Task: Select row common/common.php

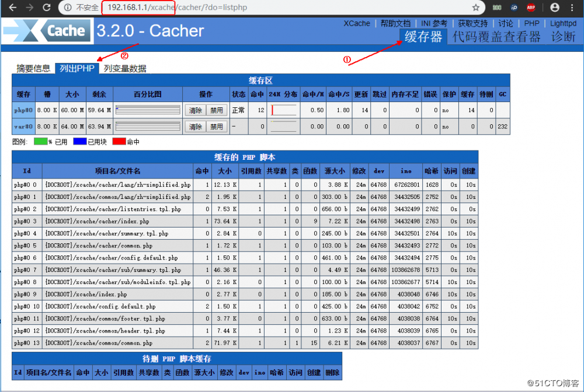Action: click(x=245, y=343)
